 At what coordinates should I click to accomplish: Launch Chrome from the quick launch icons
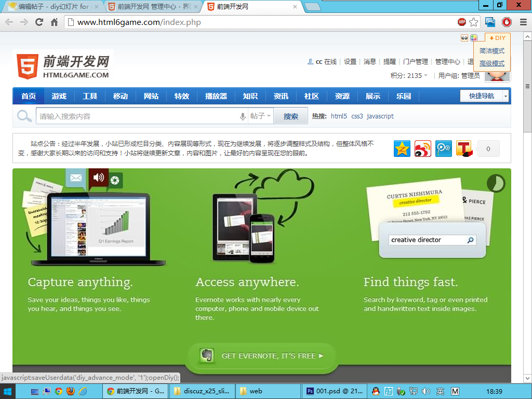point(59,391)
